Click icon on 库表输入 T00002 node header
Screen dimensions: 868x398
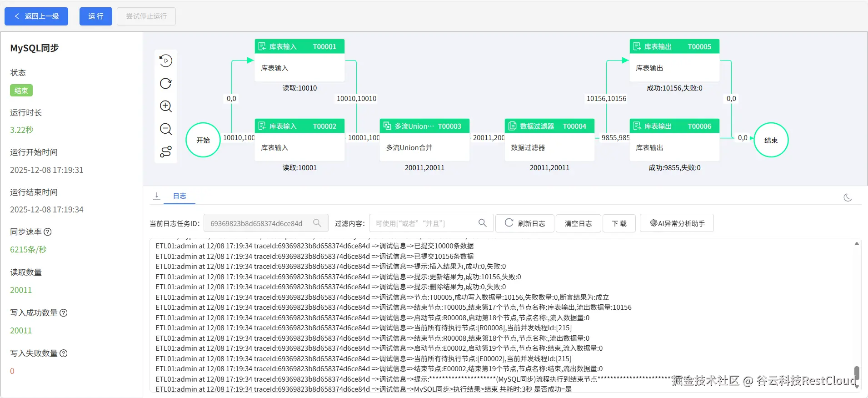[x=262, y=126]
